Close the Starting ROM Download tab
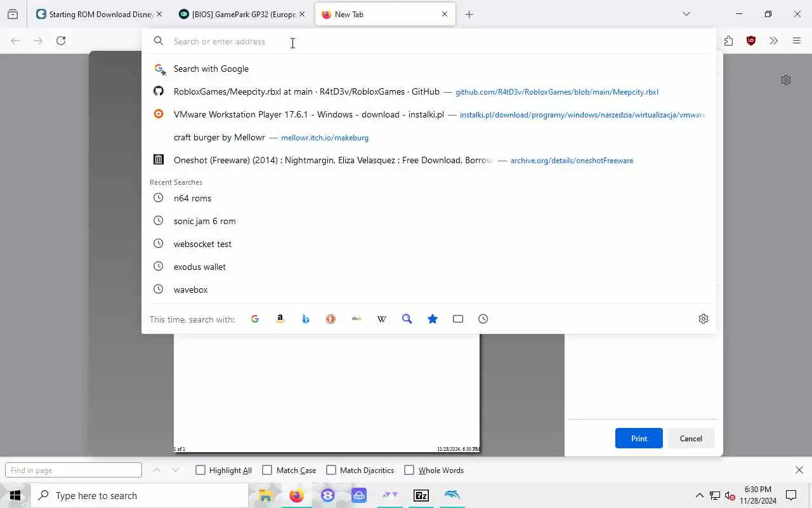812x508 pixels. (x=159, y=14)
